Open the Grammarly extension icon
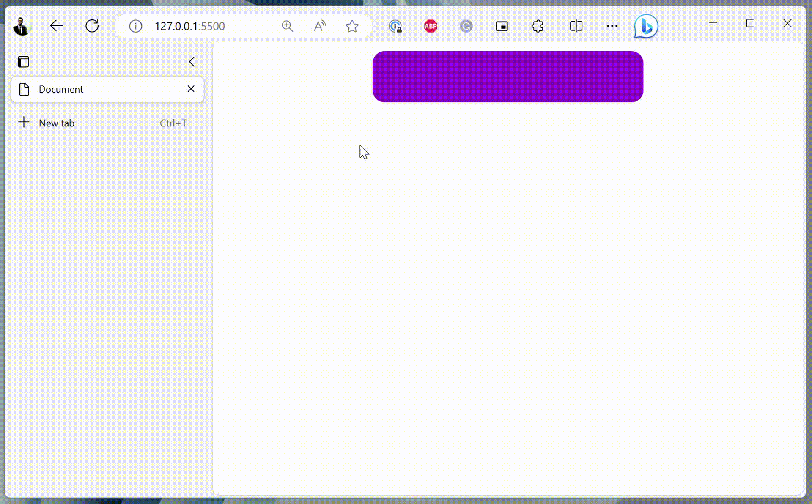 click(x=466, y=26)
